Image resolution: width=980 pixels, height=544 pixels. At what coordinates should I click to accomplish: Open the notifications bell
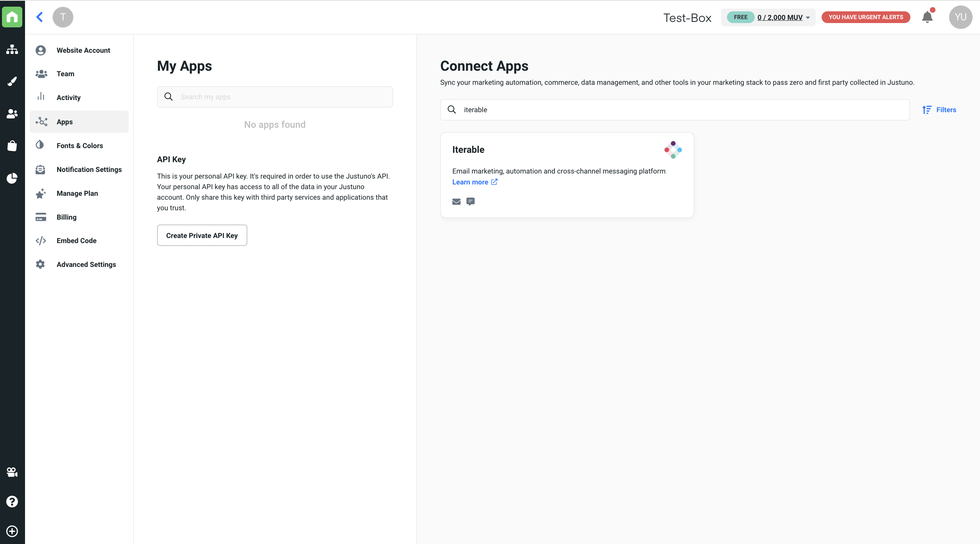point(927,17)
